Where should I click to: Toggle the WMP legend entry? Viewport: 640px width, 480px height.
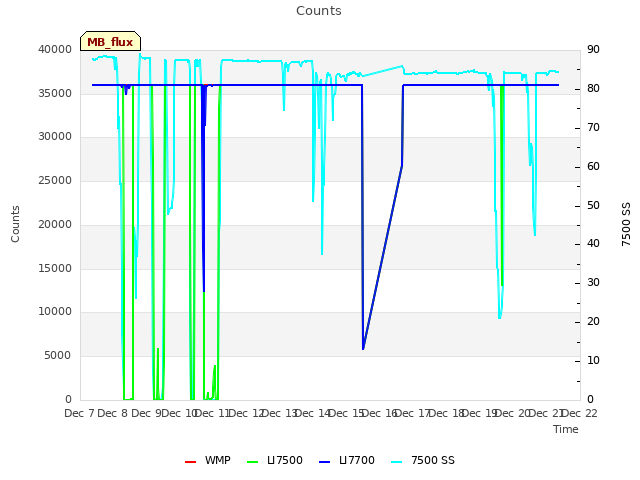(x=208, y=460)
